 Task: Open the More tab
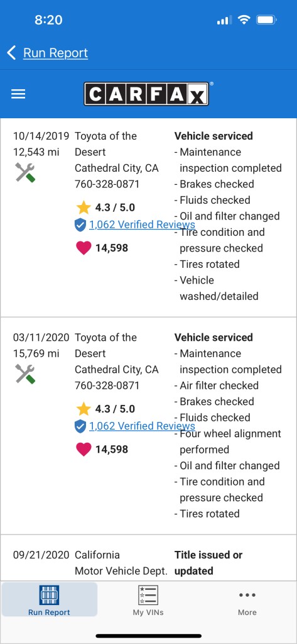point(247,601)
